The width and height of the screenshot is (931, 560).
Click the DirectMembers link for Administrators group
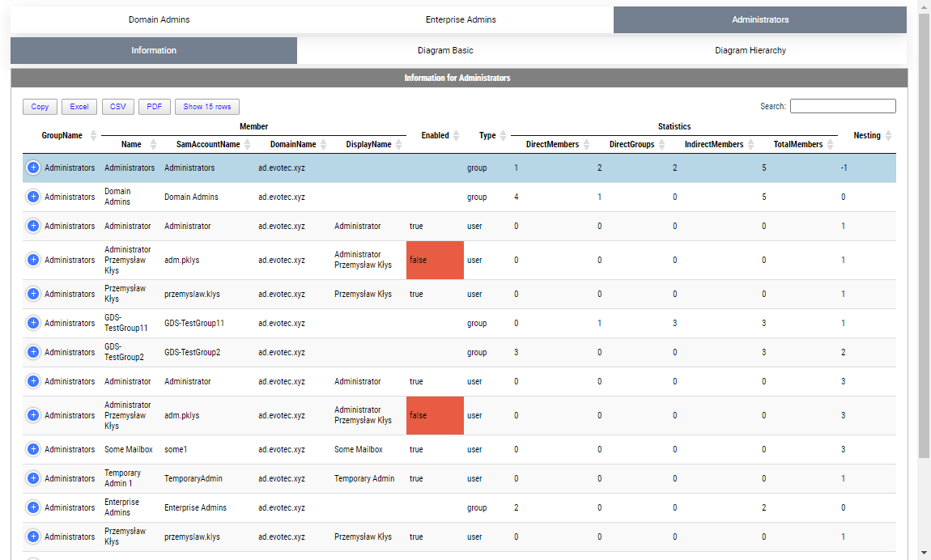[x=516, y=168]
